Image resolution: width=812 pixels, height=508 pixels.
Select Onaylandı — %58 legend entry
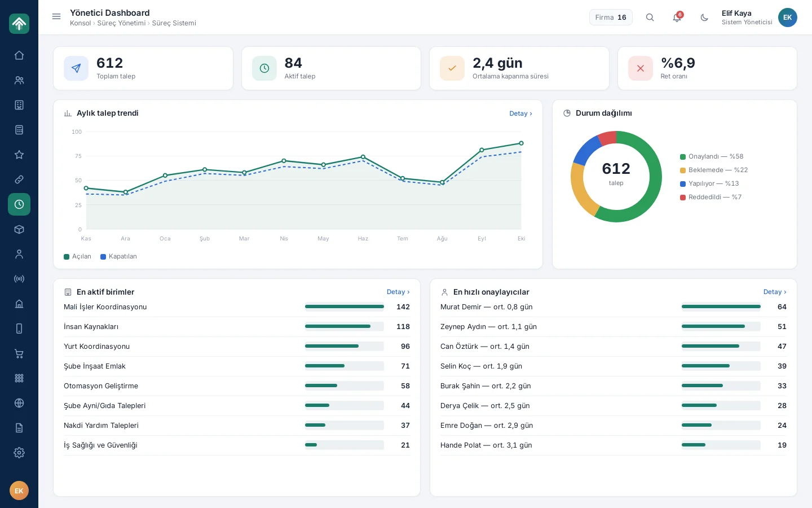[x=712, y=156]
